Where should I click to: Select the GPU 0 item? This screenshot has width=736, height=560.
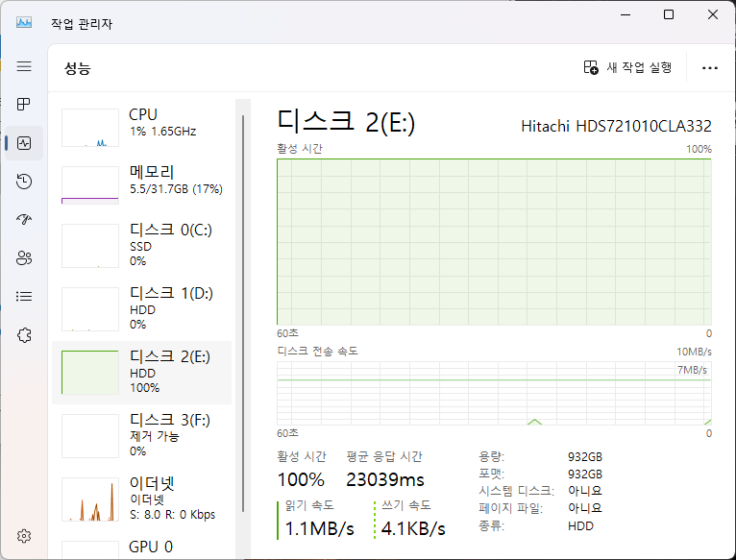(x=142, y=548)
